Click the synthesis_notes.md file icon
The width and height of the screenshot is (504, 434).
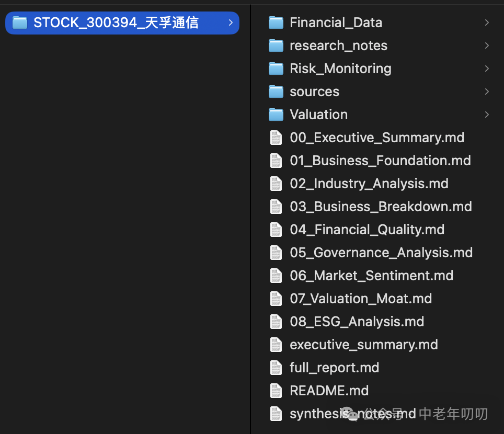pos(276,414)
